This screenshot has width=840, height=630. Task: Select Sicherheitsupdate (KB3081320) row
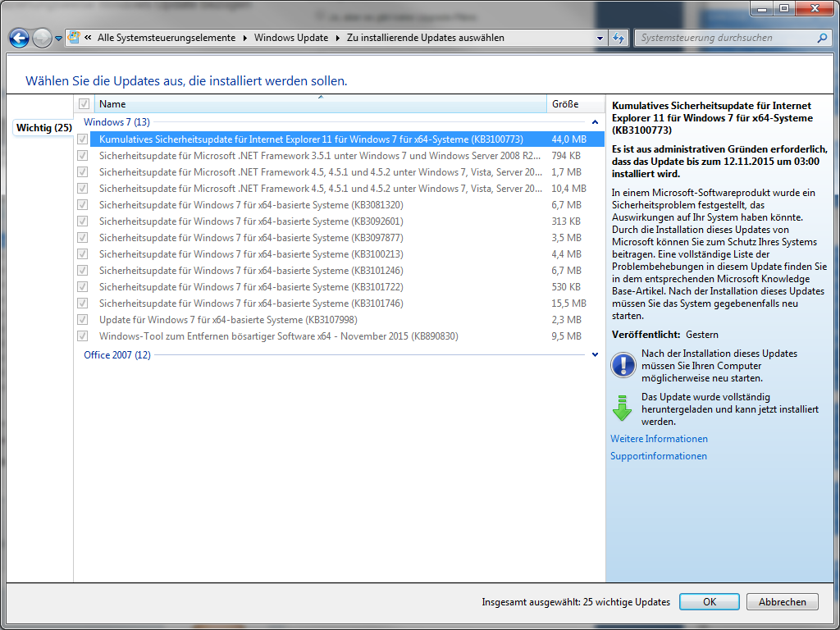[x=347, y=204]
